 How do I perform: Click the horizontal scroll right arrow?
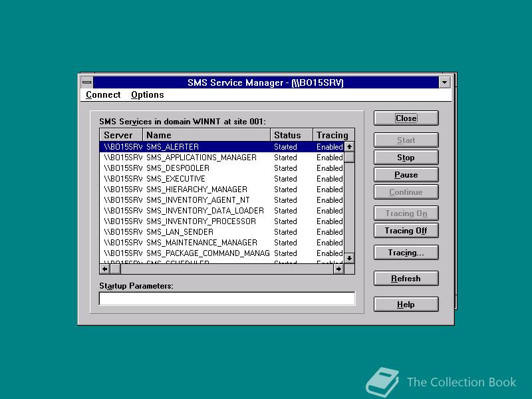click(x=338, y=269)
